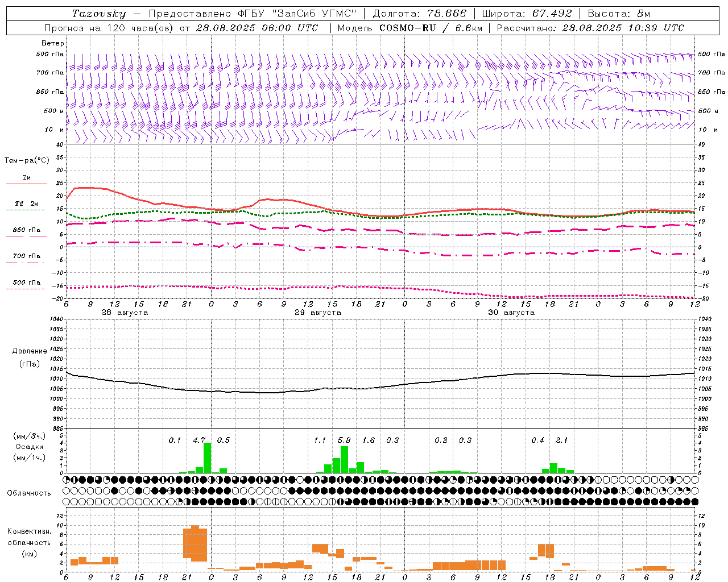Click the (мм/1ч.) unit label
Viewport: 728px width, 582px height.
[30, 458]
